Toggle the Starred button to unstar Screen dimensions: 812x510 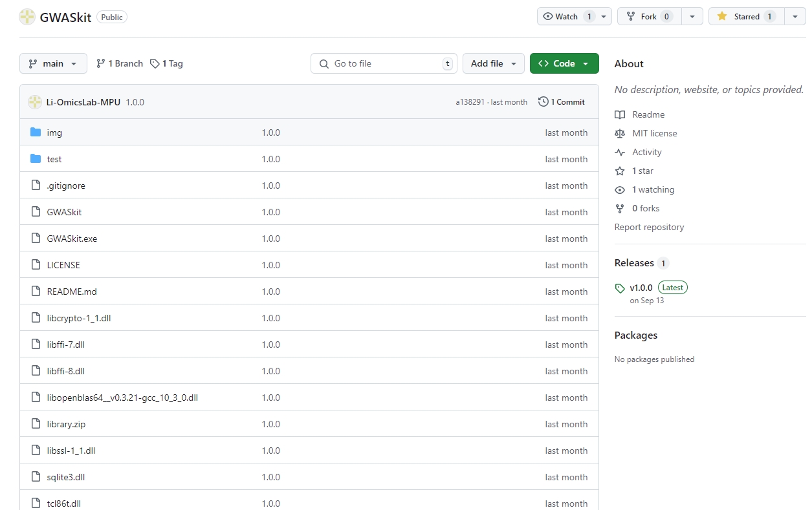pyautogui.click(x=745, y=17)
